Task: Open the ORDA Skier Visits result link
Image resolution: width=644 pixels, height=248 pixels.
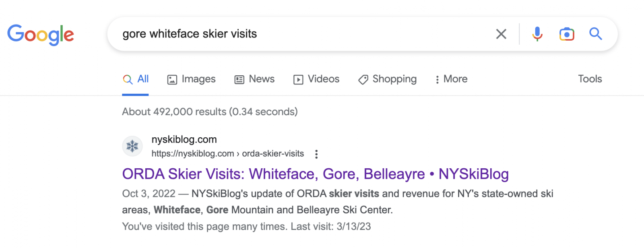Action: click(315, 174)
